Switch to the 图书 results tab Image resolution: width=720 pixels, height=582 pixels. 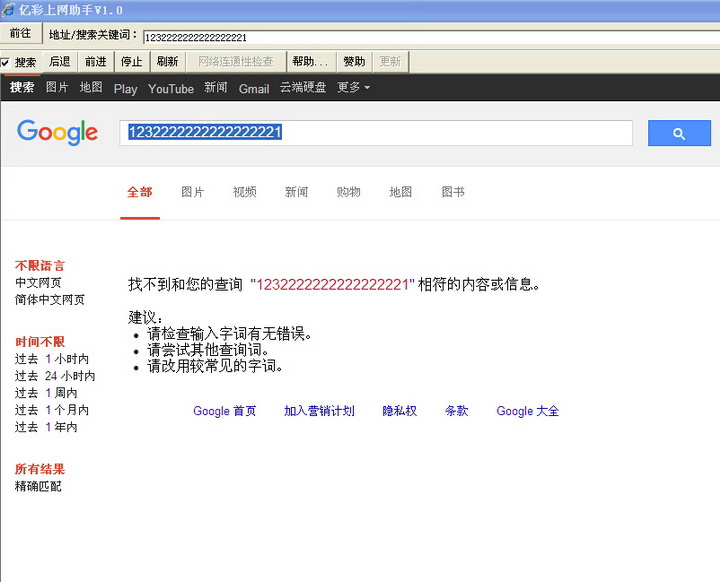click(x=453, y=192)
